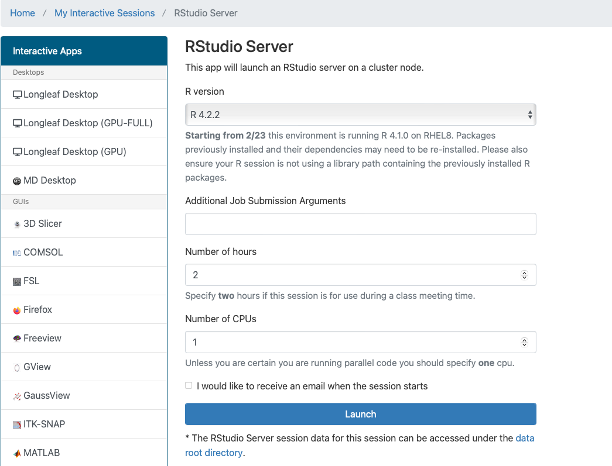Screen dimensions: 612x466
Task: Open My Interactive Sessions breadcrumb link
Action: click(x=105, y=13)
